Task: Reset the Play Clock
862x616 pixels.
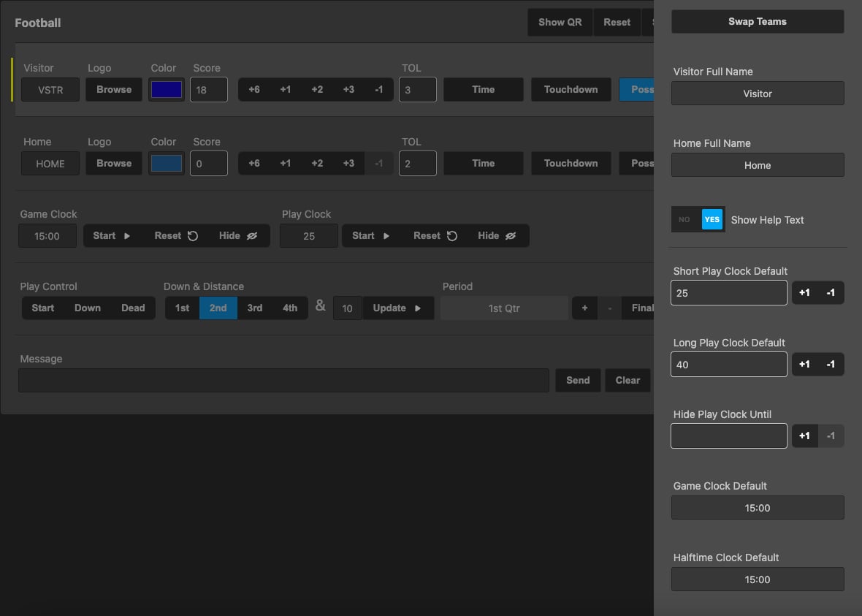Action: [x=435, y=236]
